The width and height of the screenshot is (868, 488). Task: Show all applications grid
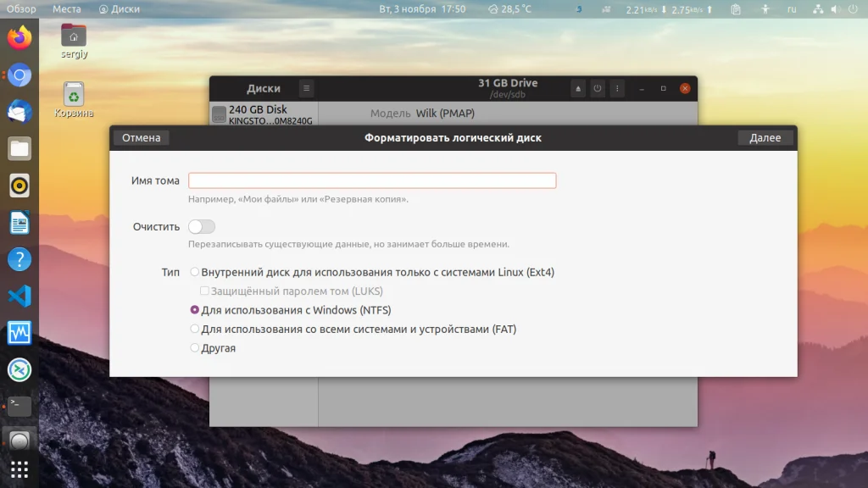tap(19, 469)
